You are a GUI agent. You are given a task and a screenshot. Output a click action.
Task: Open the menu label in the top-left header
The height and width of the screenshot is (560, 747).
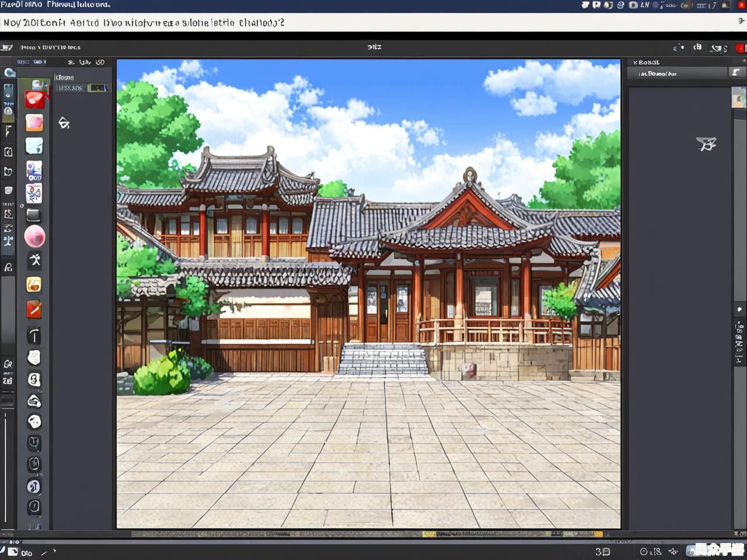click(50, 47)
